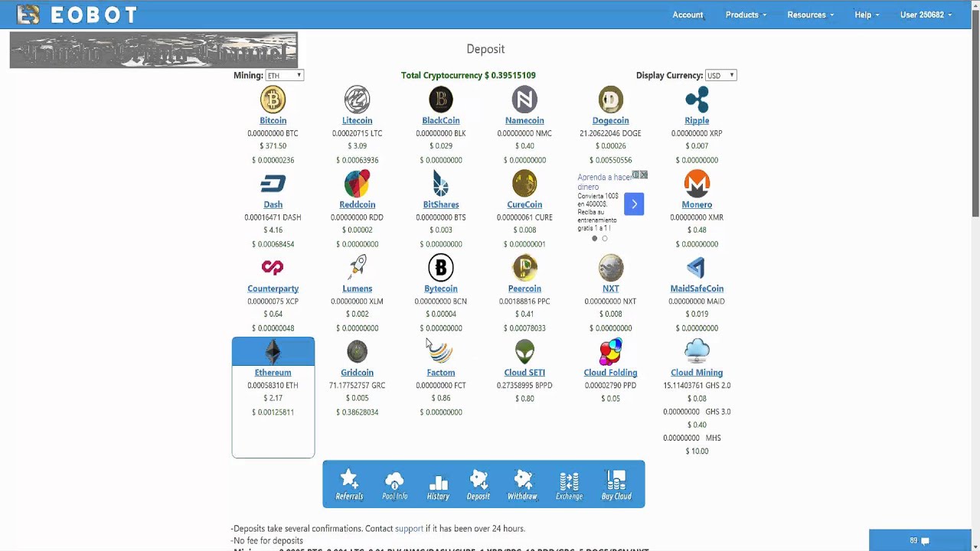Click the Ripple logo icon
This screenshot has width=980, height=551.
click(x=697, y=99)
